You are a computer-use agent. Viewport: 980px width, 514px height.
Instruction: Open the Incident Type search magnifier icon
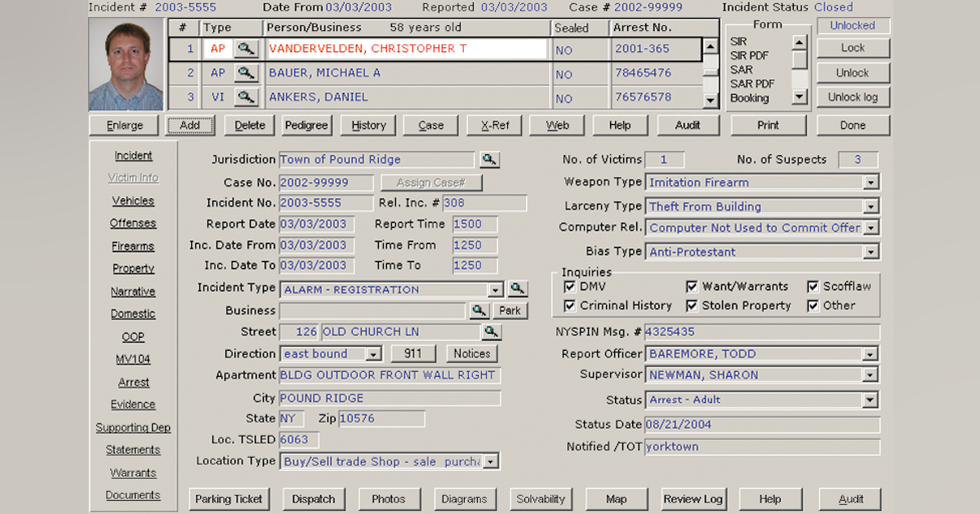pos(516,289)
